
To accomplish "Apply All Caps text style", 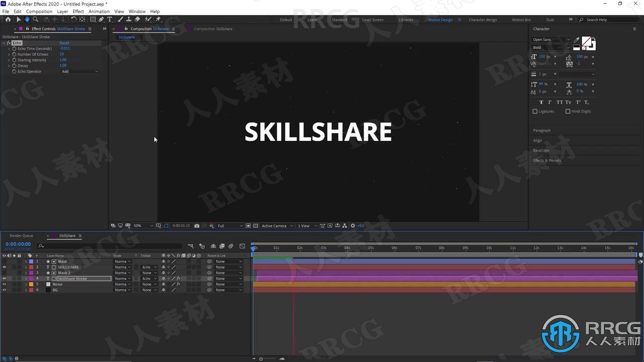I will coord(559,102).
